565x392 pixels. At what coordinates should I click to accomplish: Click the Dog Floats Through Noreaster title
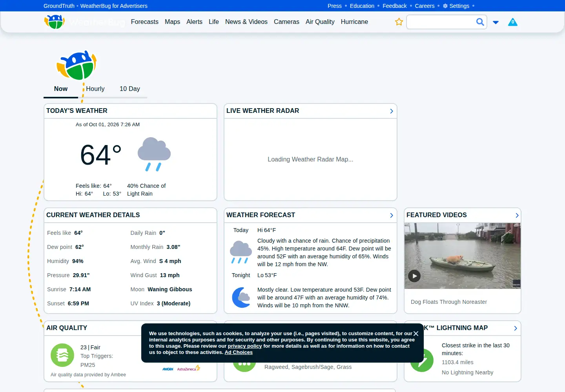(x=449, y=302)
